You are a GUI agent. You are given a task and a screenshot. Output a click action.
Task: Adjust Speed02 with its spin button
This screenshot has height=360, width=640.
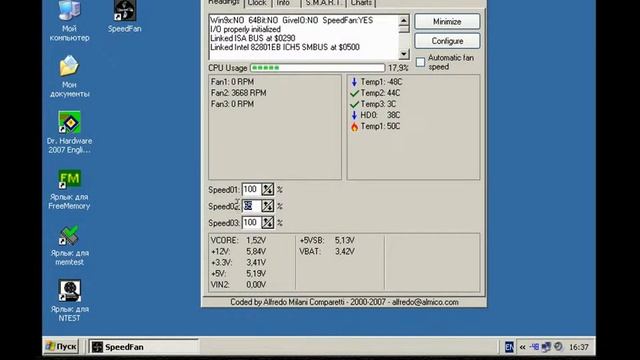[267, 206]
